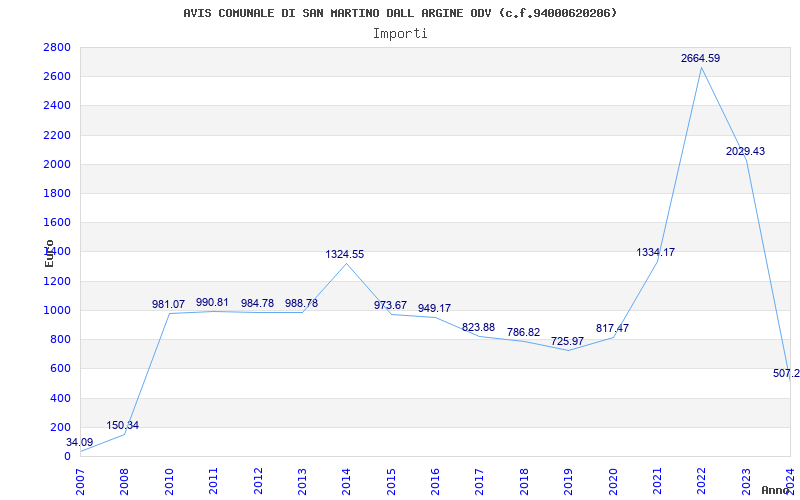Viewport: 800px width, 500px height.
Task: Select the 200 y-axis tick label
Action: [x=60, y=427]
